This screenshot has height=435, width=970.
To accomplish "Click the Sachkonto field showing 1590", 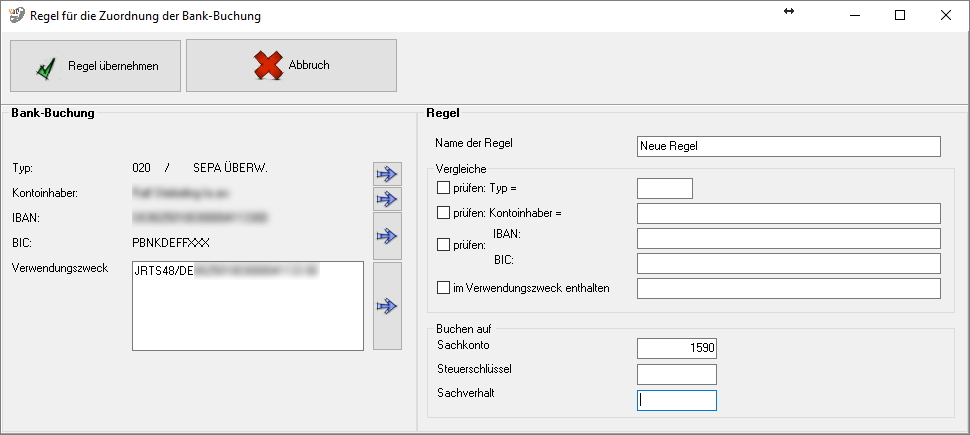I will tap(676, 348).
